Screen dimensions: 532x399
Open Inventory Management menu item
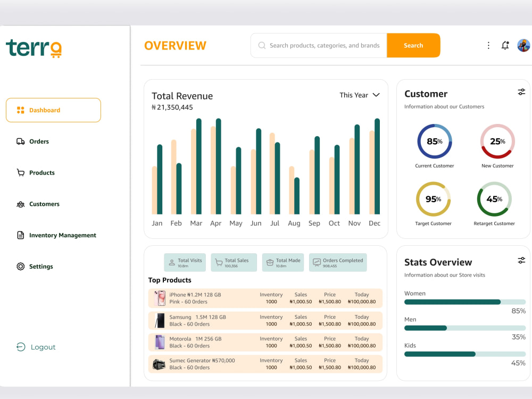56,235
